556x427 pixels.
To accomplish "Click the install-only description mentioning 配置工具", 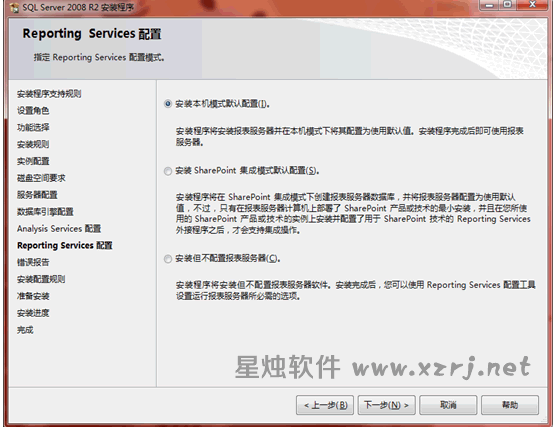I will pos(356,290).
